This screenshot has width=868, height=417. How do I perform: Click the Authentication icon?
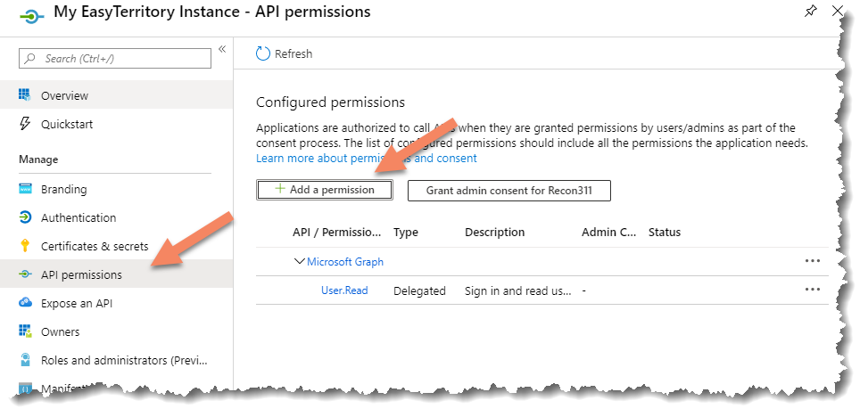pyautogui.click(x=25, y=217)
